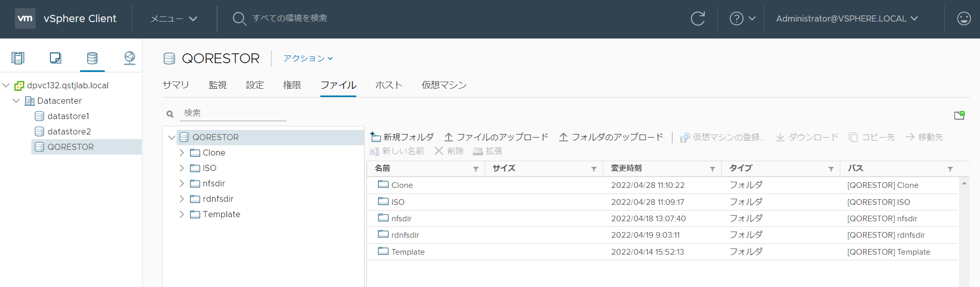Sort by the 変更時刻 column header
Image resolution: width=980 pixels, height=287 pixels.
coord(626,168)
